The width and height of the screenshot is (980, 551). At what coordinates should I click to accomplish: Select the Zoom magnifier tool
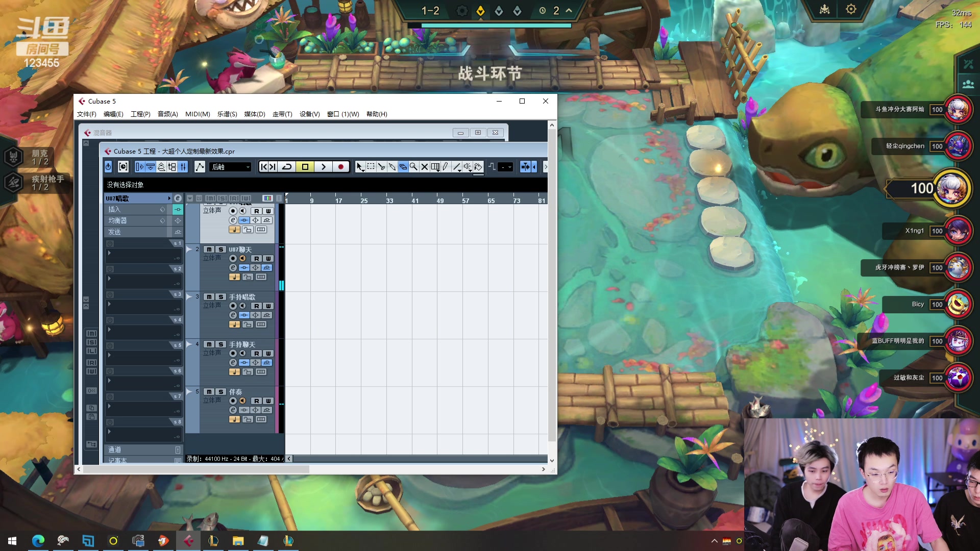pyautogui.click(x=414, y=167)
